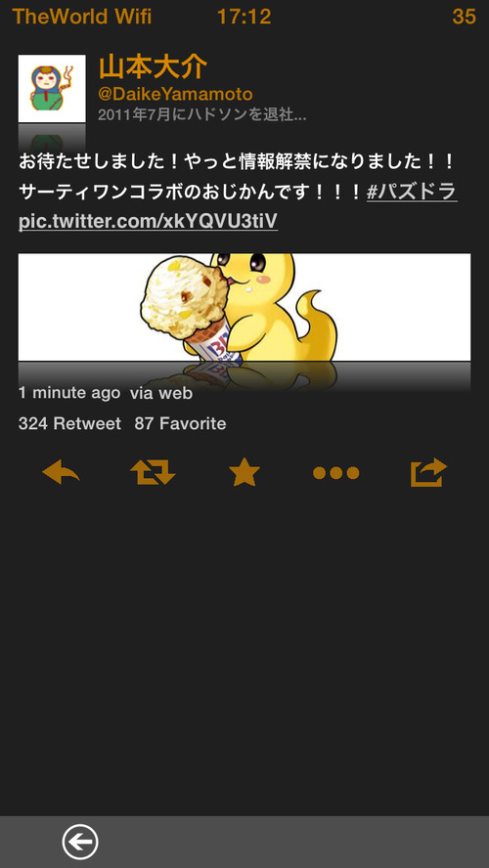Expand the truncated bio 2011年7月にハドソンを退社...
Viewport: 489px width, 868px height.
pyautogui.click(x=202, y=115)
